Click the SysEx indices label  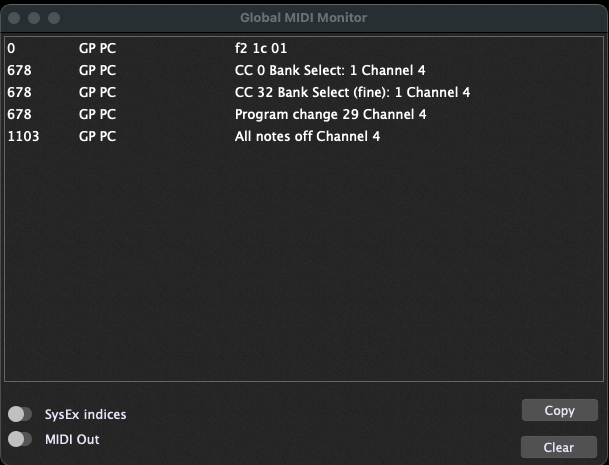pos(85,414)
